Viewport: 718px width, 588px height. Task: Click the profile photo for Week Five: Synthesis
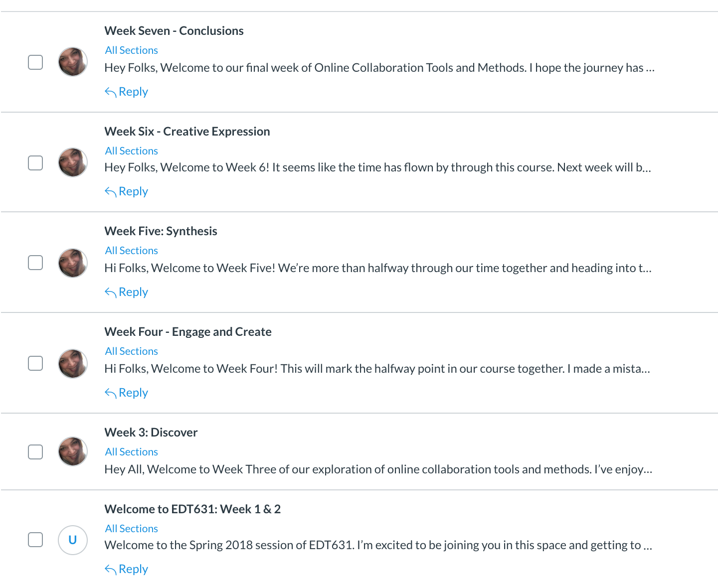click(73, 263)
